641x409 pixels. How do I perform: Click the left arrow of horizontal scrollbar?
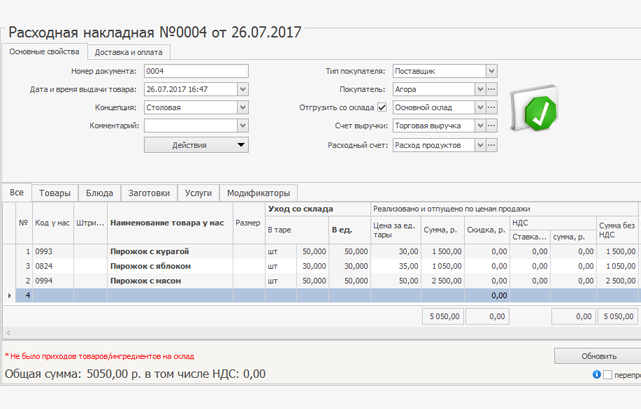point(8,333)
